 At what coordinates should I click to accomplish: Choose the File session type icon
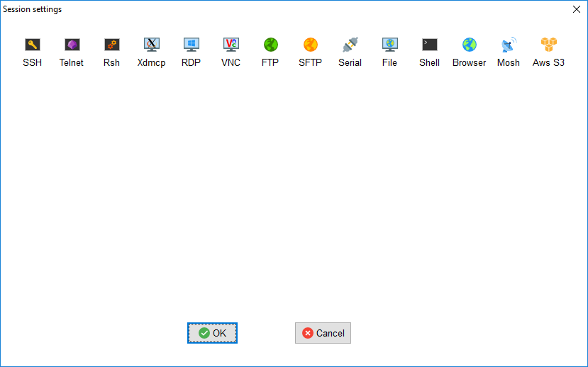pyautogui.click(x=389, y=45)
